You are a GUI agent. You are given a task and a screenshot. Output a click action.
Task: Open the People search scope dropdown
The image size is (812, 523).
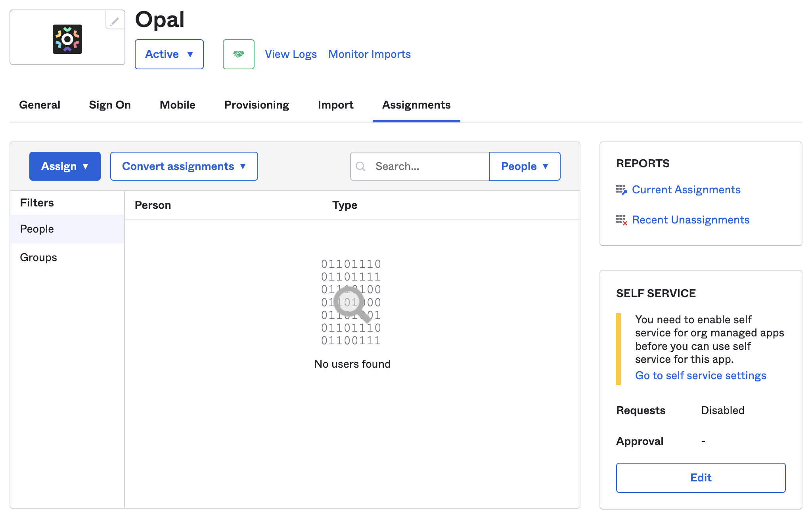point(525,166)
